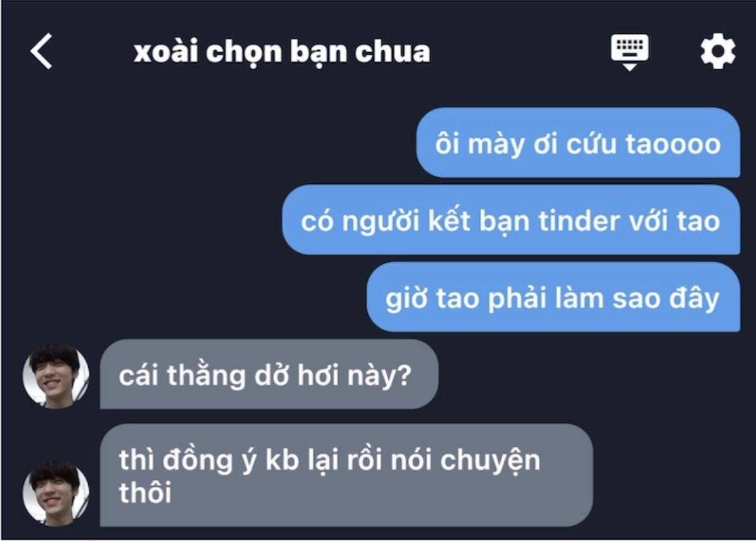The image size is (756, 541).
Task: Tap the chat title "xoài chọn bạn chua"
Action: point(282,52)
